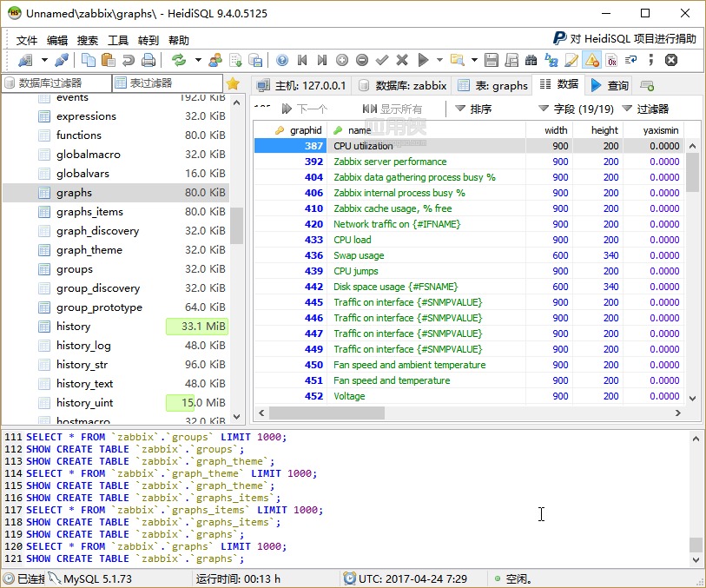
Task: Open load SQL file dropdown arrow
Action: 474,60
